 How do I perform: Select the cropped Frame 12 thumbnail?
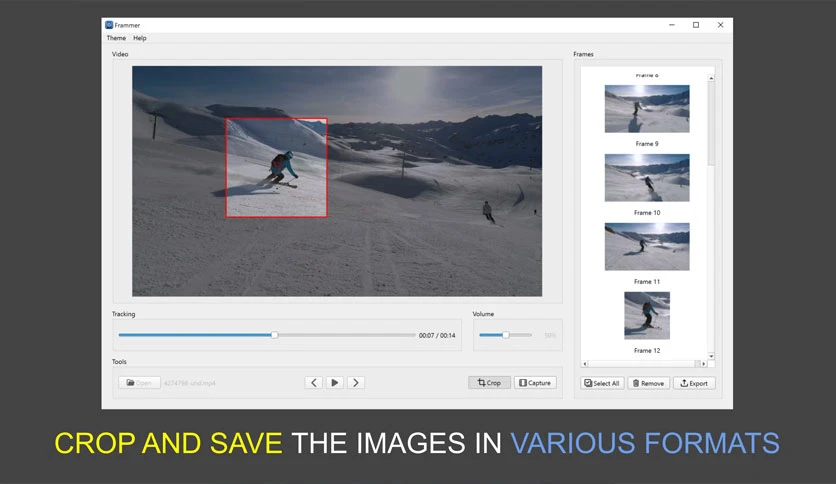pos(647,315)
